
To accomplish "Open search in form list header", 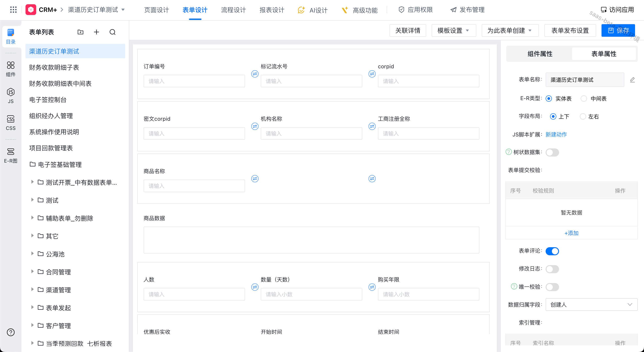I will (x=112, y=32).
